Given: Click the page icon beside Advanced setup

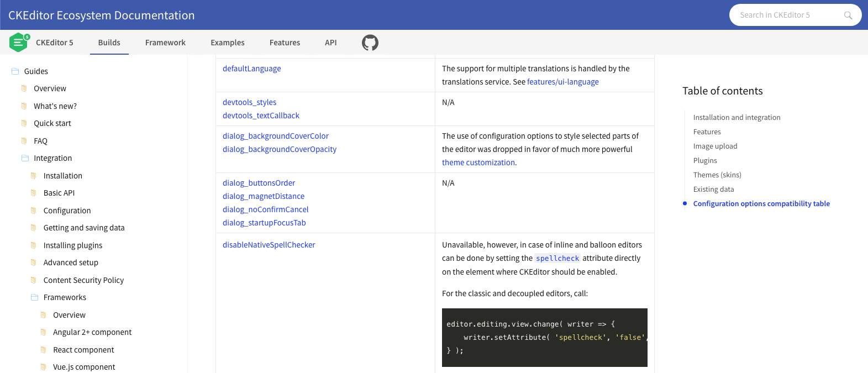Looking at the screenshot, I should click(34, 262).
